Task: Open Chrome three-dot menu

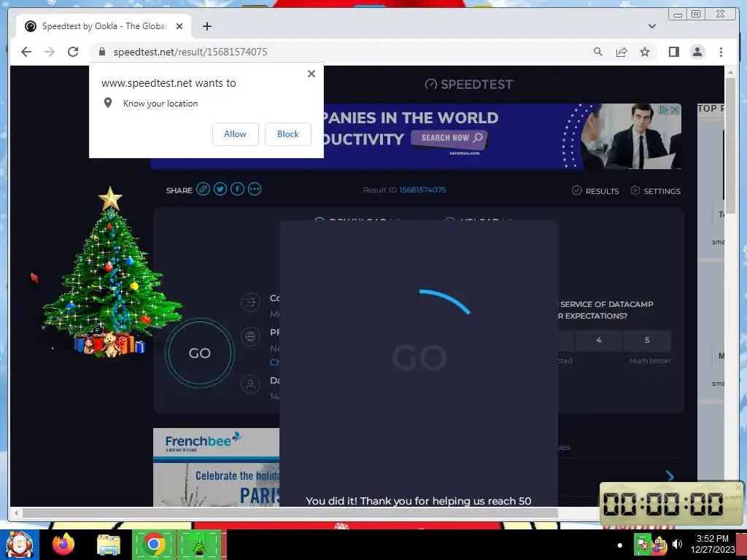Action: 721,52
